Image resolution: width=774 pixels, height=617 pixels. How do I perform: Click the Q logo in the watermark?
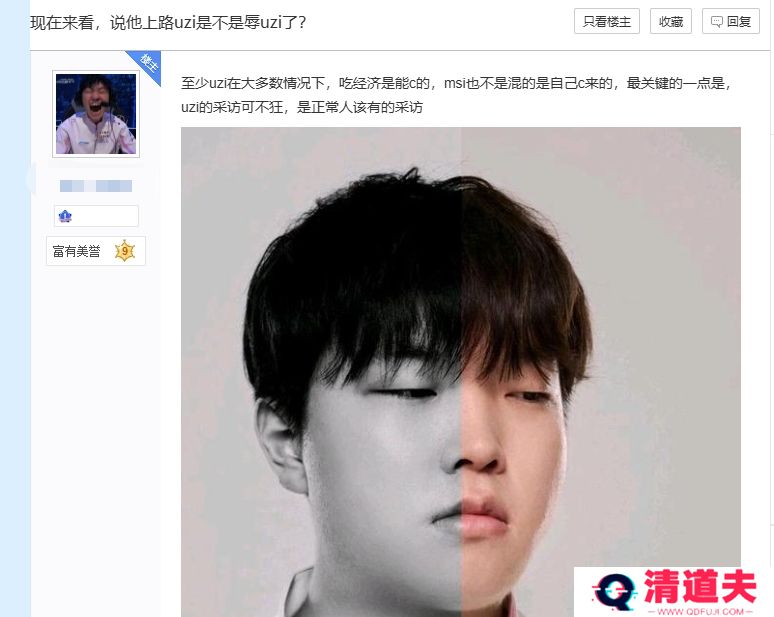614,590
